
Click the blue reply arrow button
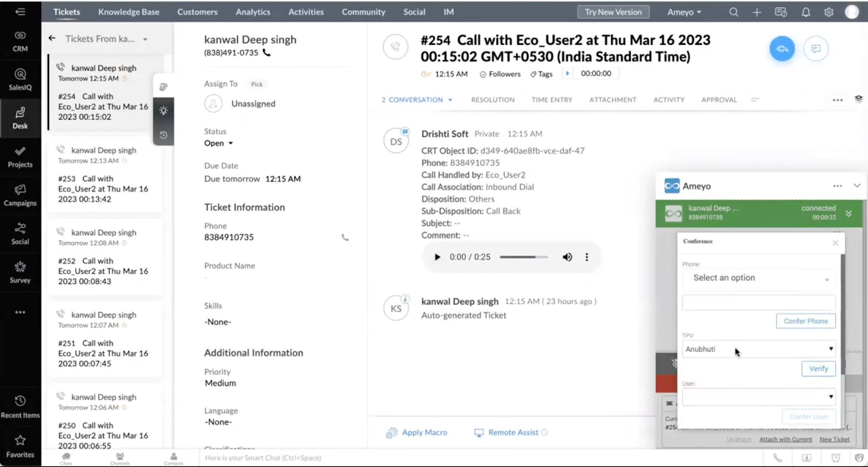tap(782, 49)
